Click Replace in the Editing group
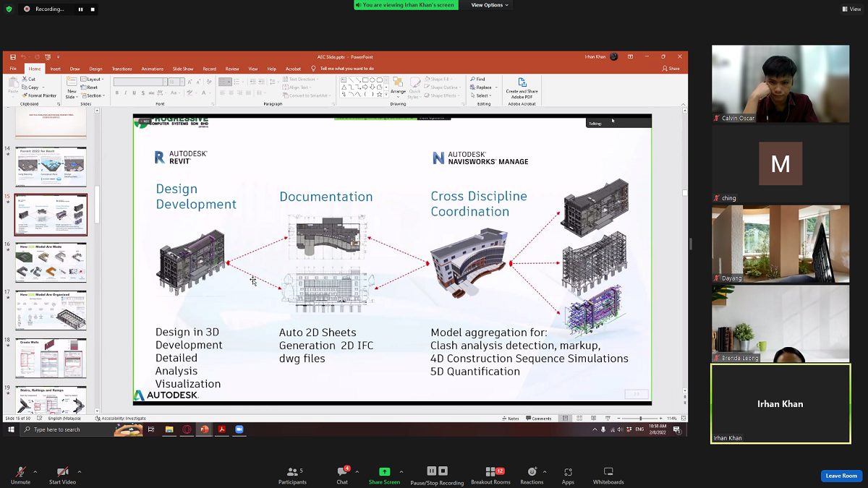The image size is (868, 488). (x=482, y=87)
